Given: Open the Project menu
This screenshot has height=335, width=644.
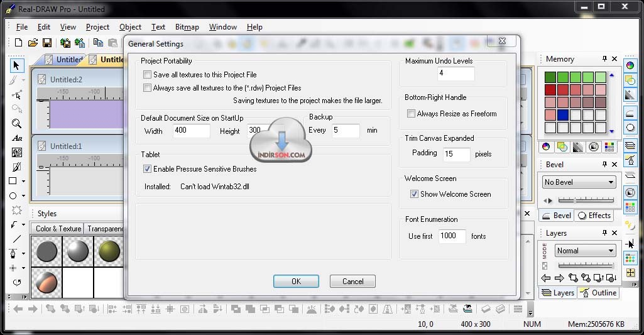Looking at the screenshot, I should click(x=97, y=27).
